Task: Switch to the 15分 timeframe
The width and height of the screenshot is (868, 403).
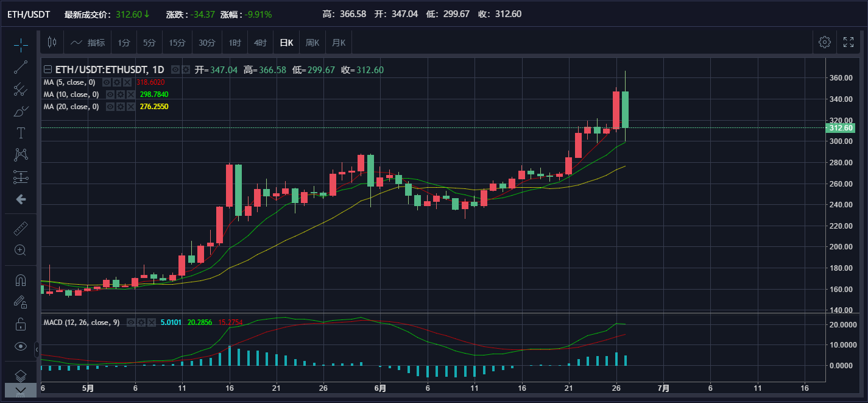Action: (177, 43)
